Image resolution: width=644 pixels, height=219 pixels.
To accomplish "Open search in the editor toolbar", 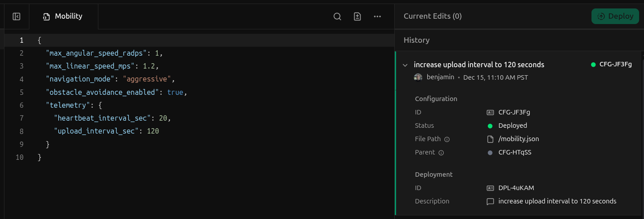I will (337, 16).
